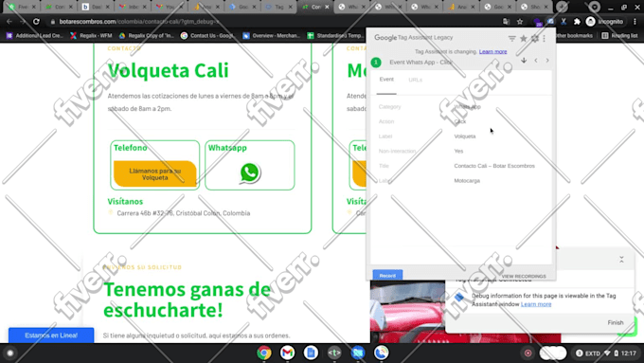Open the Regalix Copy of In bookmark
Screen dimensions: 644x363
pyautogui.click(x=146, y=36)
